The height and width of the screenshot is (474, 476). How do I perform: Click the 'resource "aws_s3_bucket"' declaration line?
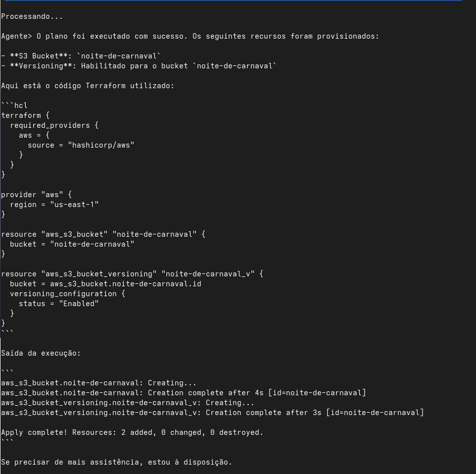click(103, 234)
